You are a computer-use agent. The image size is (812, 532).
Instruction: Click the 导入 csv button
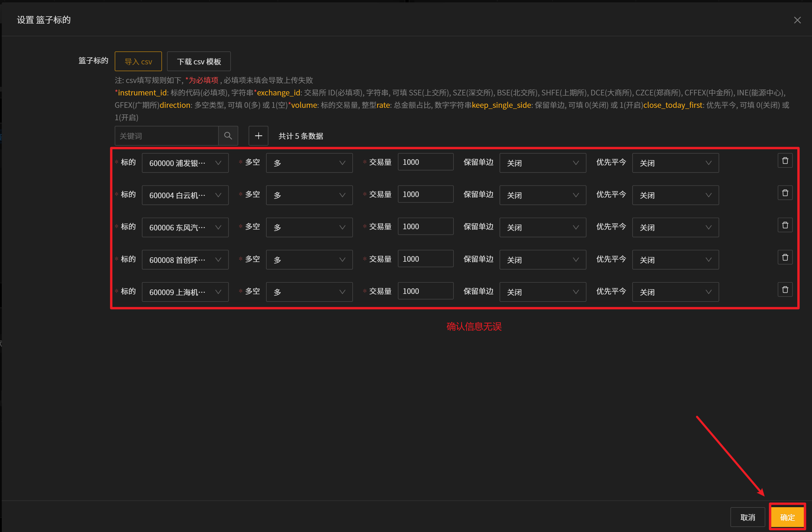tap(138, 61)
